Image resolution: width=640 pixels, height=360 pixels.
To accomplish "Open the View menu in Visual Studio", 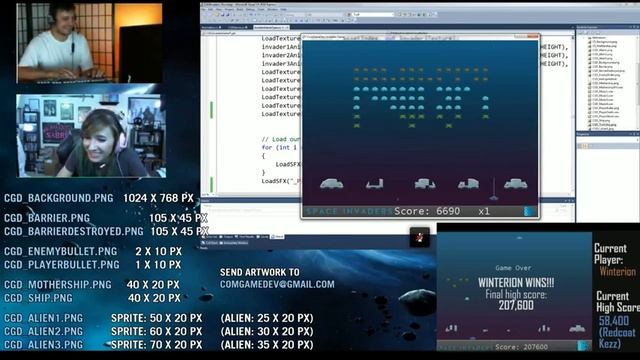I will pos(219,9).
